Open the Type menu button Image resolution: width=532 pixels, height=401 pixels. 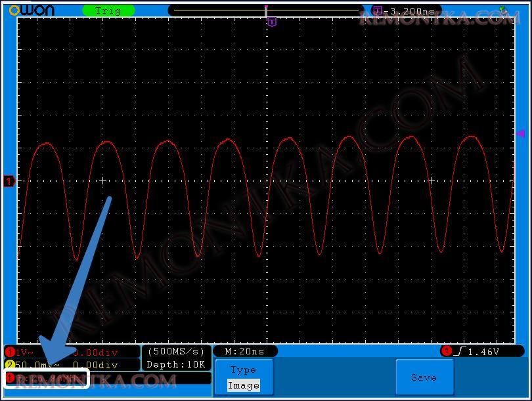pos(243,370)
